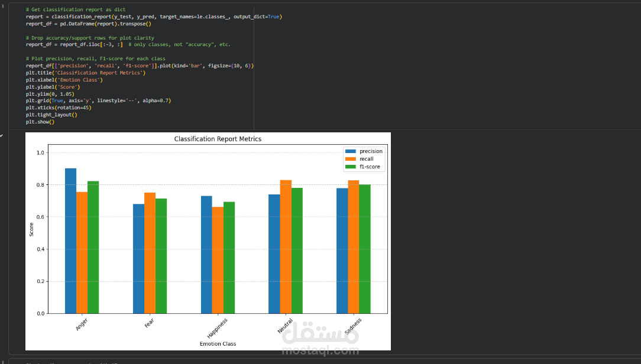
Task: Click the 'Sadness' x-axis tick label
Action: 353,326
